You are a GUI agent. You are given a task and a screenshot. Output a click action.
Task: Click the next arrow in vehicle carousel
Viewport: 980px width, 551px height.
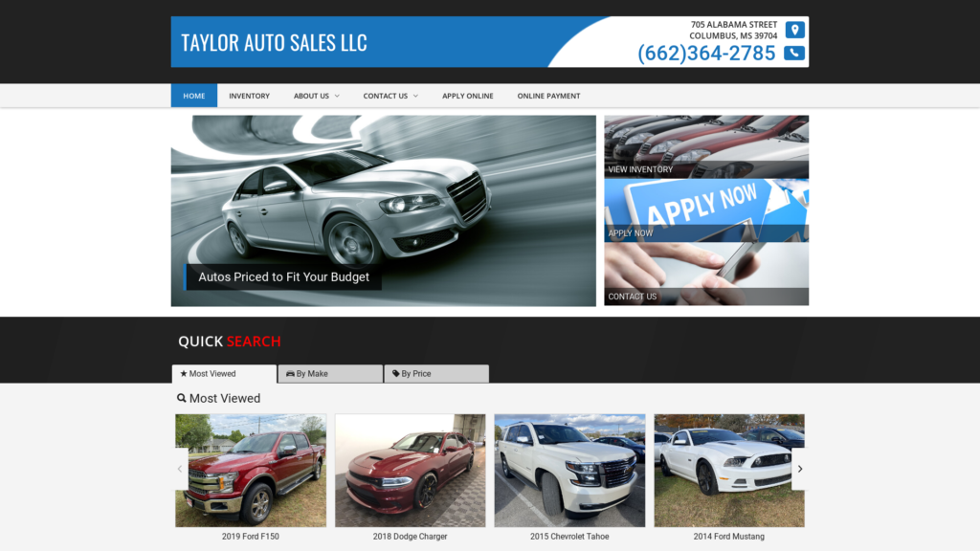click(799, 469)
